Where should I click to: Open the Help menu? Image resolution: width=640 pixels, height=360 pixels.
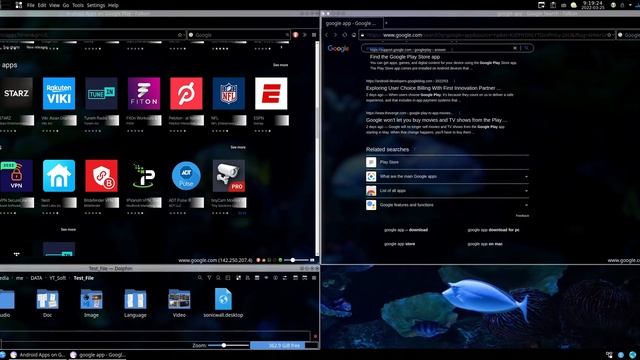click(x=113, y=5)
